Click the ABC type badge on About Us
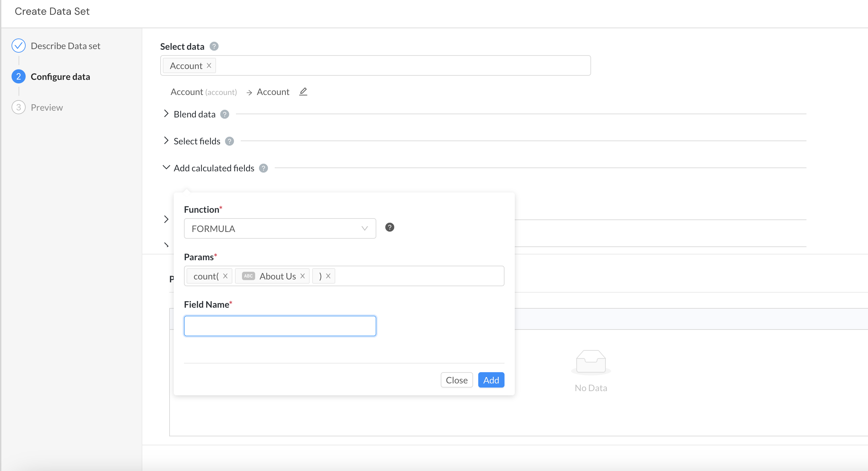This screenshot has width=868, height=471. tap(248, 276)
